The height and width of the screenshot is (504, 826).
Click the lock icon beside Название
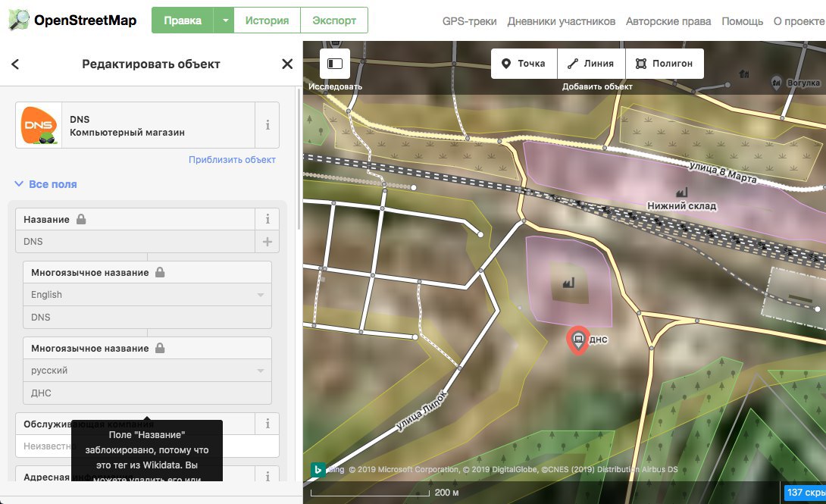pos(81,219)
